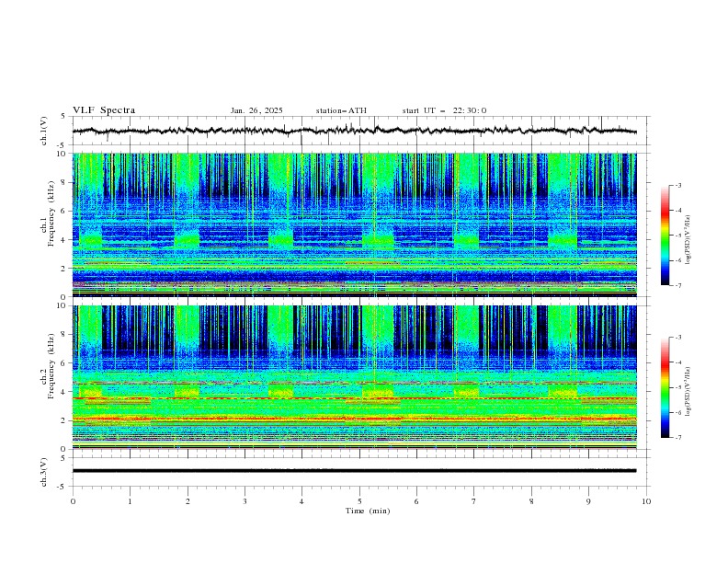
Task: Click the "ch.1(V)" axis label
Action: [44, 131]
